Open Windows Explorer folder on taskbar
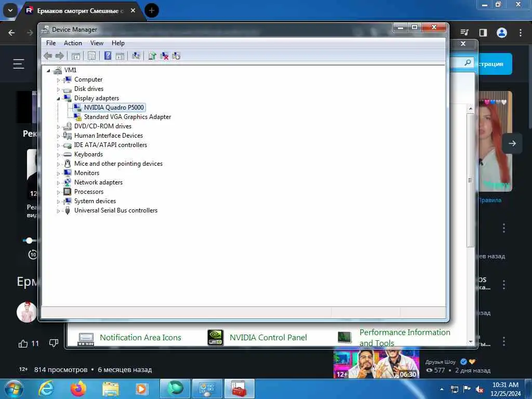This screenshot has height=399, width=532. tap(111, 390)
